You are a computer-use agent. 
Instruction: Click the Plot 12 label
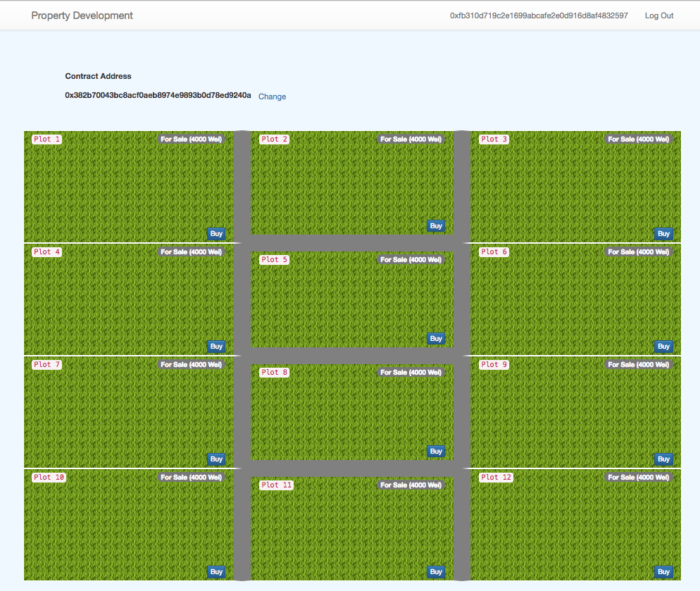(x=496, y=477)
